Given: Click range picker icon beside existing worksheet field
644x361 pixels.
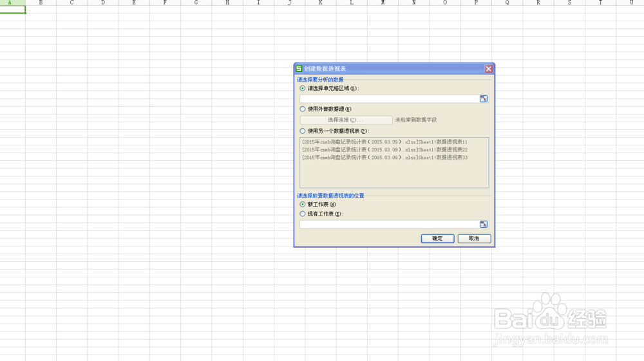Looking at the screenshot, I should 484,225.
